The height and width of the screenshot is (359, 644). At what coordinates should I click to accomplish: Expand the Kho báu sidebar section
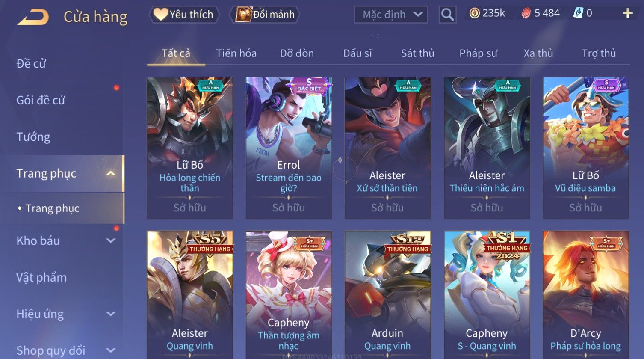(x=111, y=241)
